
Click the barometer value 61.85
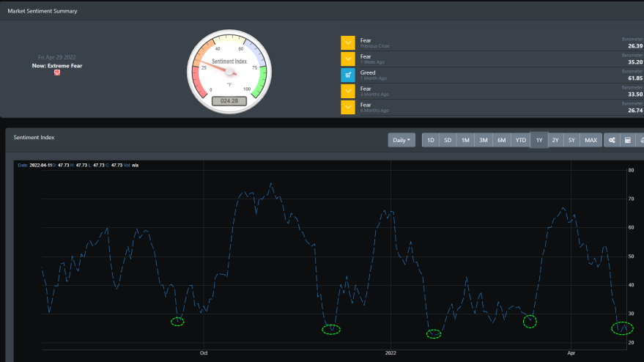click(635, 78)
